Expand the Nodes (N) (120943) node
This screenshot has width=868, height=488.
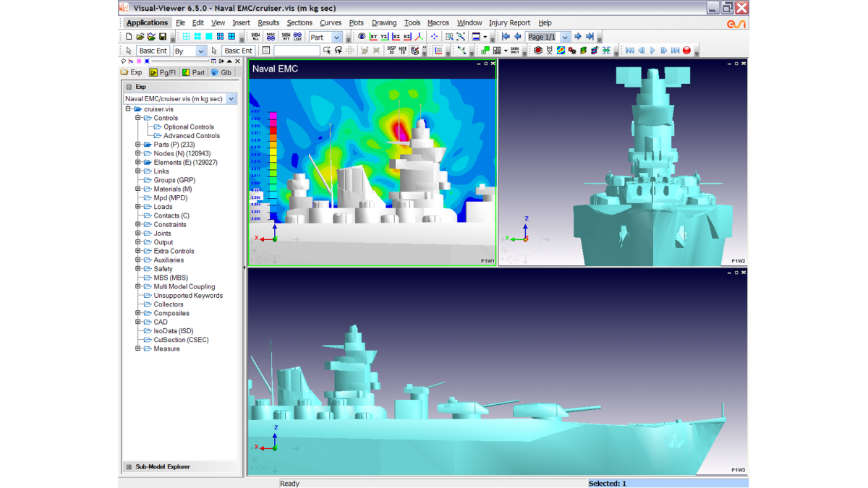pos(137,153)
